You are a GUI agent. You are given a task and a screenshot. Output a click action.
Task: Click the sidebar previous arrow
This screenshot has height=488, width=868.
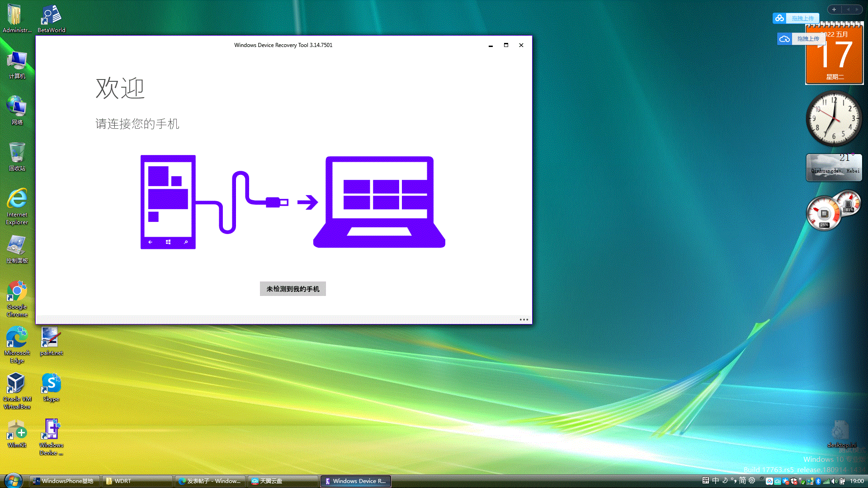[848, 9]
